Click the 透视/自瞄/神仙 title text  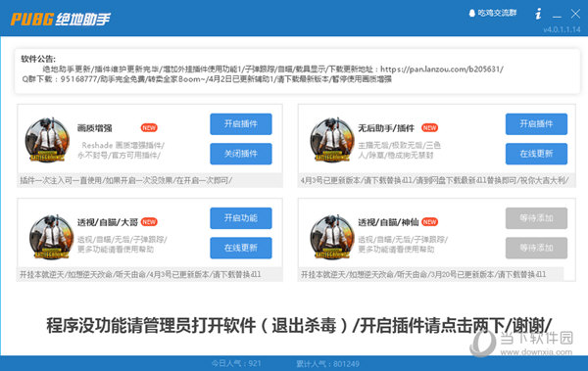(388, 222)
